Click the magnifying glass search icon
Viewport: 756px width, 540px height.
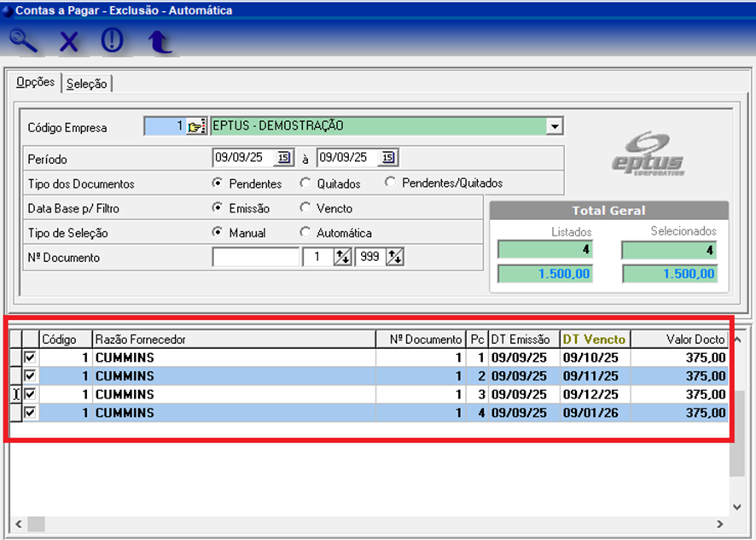click(x=23, y=40)
